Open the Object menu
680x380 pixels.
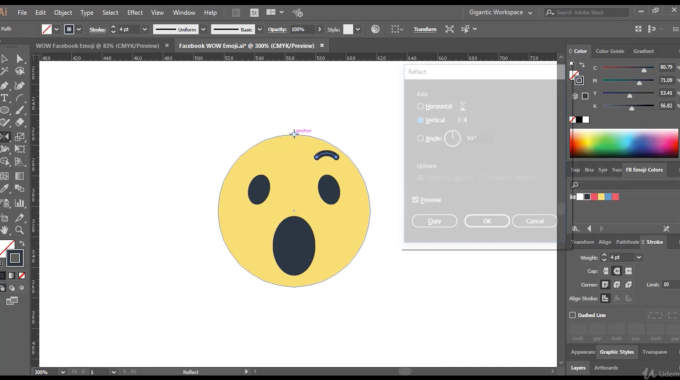(x=63, y=13)
